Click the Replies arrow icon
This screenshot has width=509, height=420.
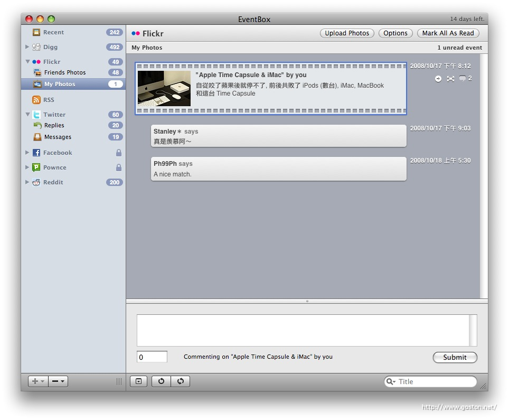pyautogui.click(x=37, y=125)
